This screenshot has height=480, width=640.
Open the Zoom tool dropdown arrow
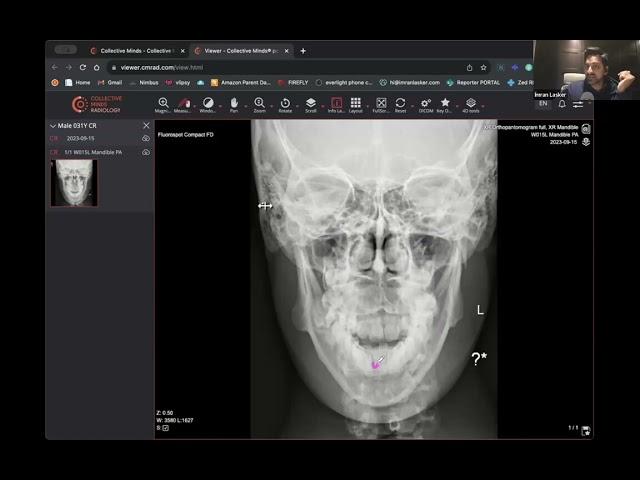click(271, 106)
